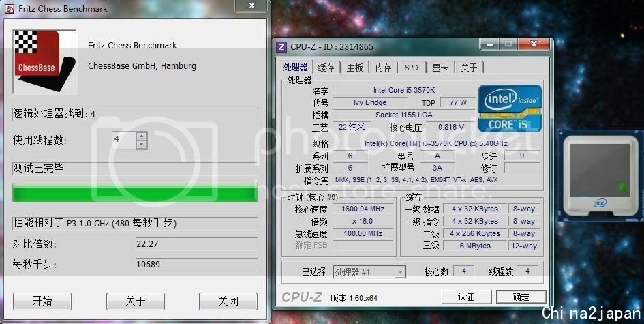Click the Fritz Chess Benchmark title bar icon
The width and height of the screenshot is (644, 324).
point(9,9)
